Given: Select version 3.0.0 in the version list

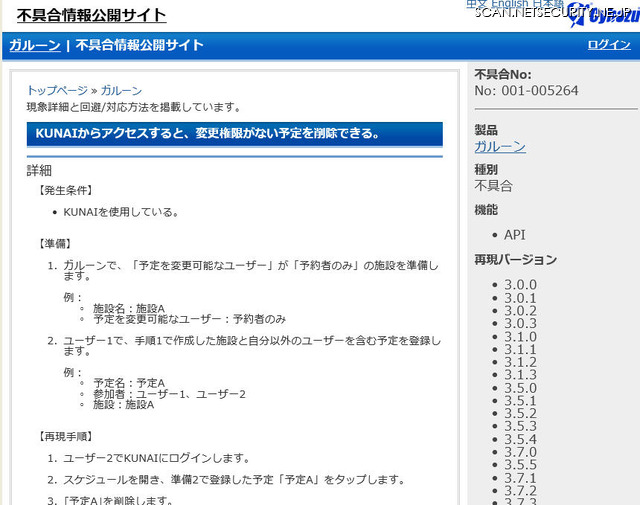Looking at the screenshot, I should click(x=520, y=284).
